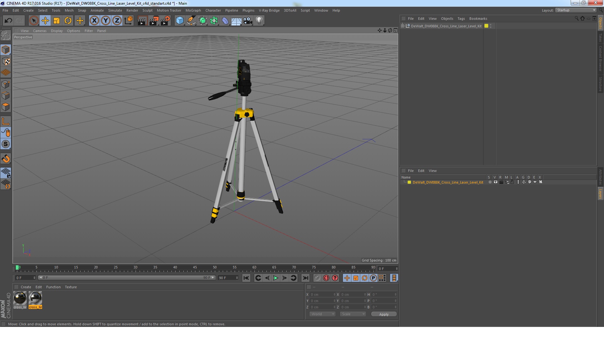Open the Sculpt menu
604x364 pixels.
(147, 10)
